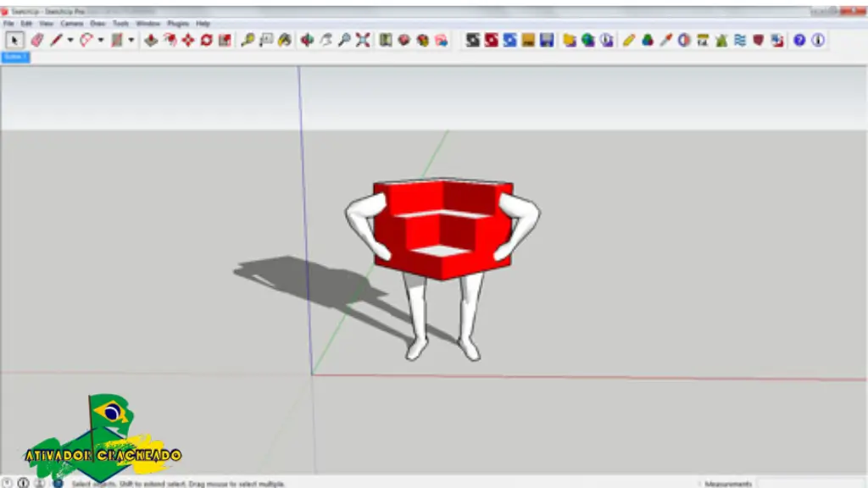Open the Plugins menu

178,23
